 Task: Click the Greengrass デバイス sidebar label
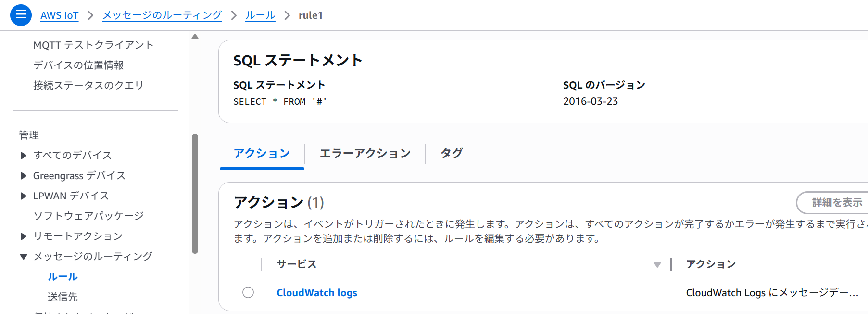click(79, 176)
